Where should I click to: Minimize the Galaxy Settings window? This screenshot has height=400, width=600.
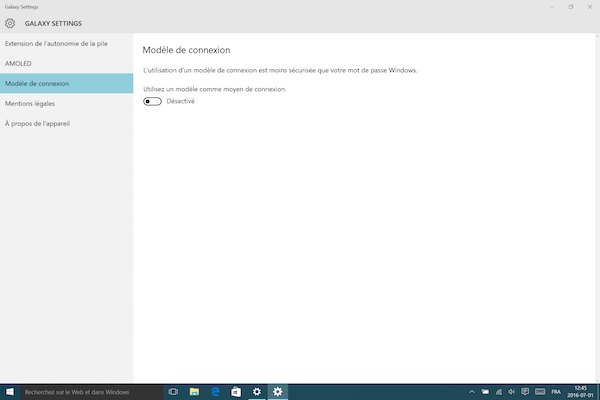coord(552,7)
